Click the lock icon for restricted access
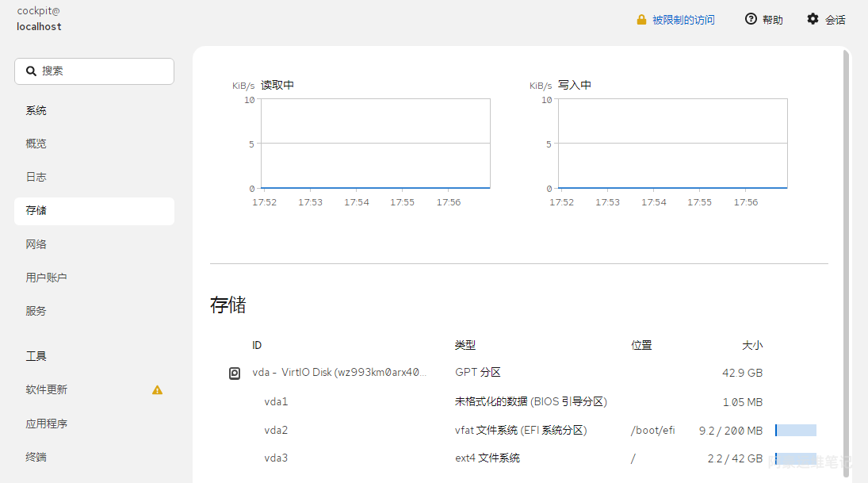The width and height of the screenshot is (868, 483). pos(641,20)
